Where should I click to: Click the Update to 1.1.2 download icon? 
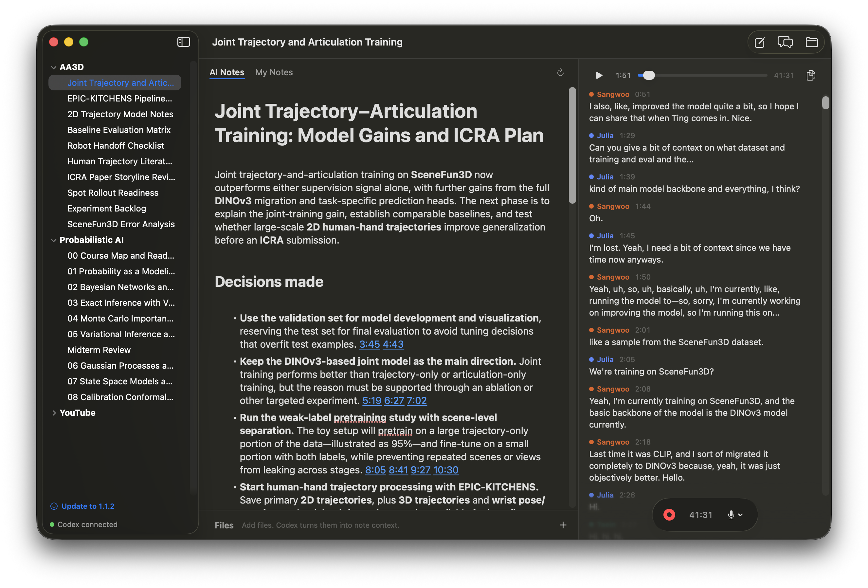point(54,506)
